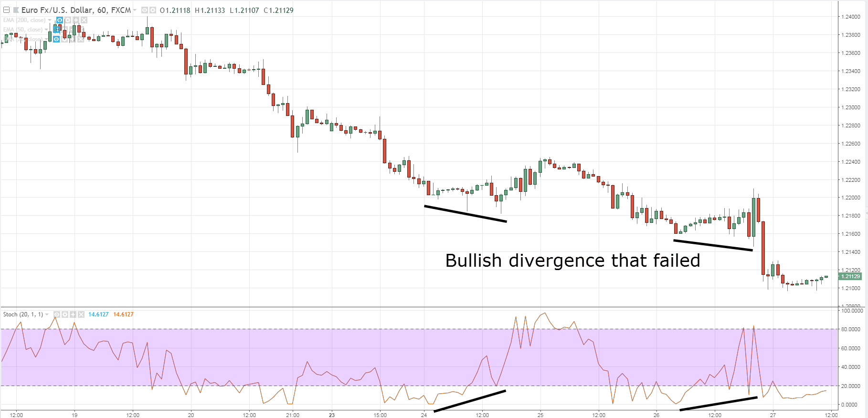Expand the Stoch (20, 1, 1) dropdown arrow
This screenshot has width=868, height=418.
pos(47,314)
